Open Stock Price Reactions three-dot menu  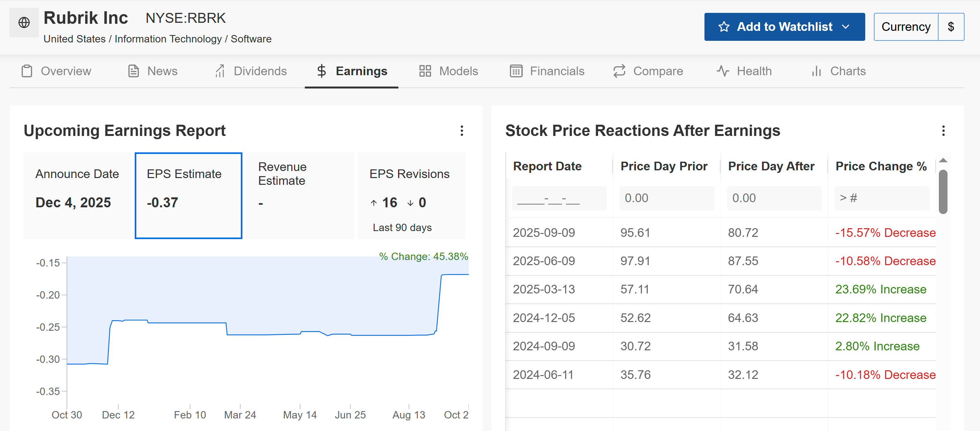943,131
